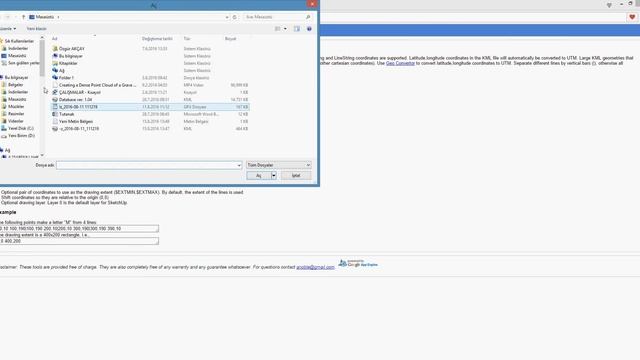Select the highlighted GPX file row
Viewport: 640px width, 360px height.
click(150, 107)
